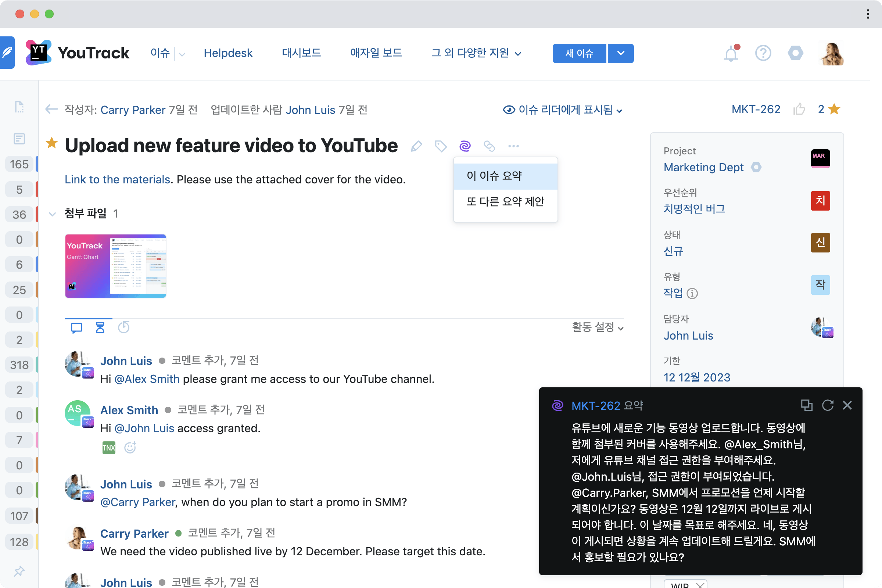
Task: Toggle the favorite star next to the issue title
Action: coord(52,144)
